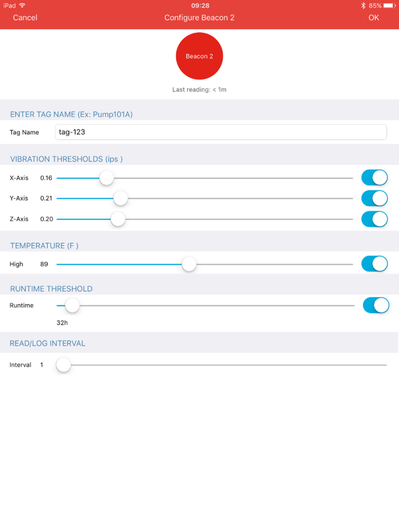Click the 'ENTER TAG NAME' section header

pos(71,114)
